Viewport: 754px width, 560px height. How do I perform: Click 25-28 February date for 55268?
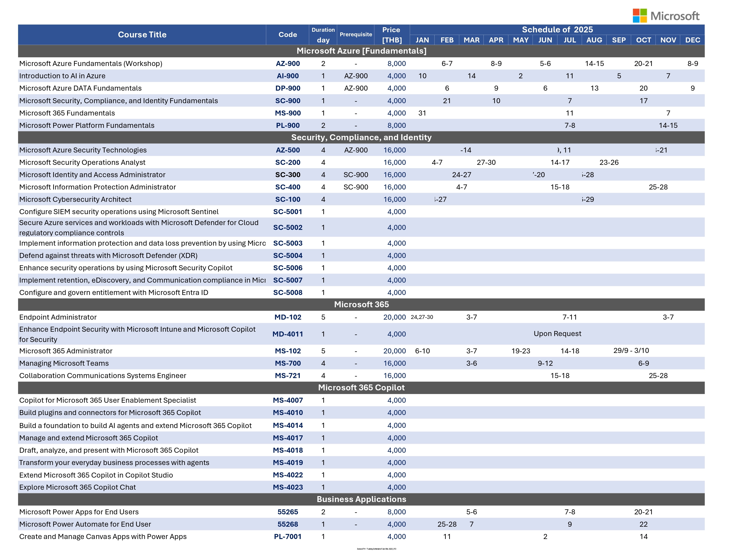pos(447,524)
